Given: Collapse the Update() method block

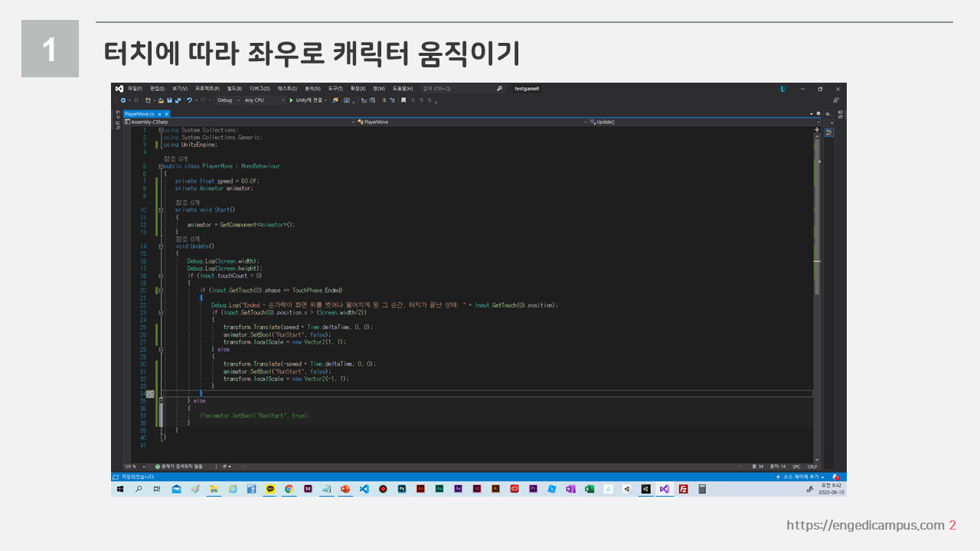Looking at the screenshot, I should 161,246.
